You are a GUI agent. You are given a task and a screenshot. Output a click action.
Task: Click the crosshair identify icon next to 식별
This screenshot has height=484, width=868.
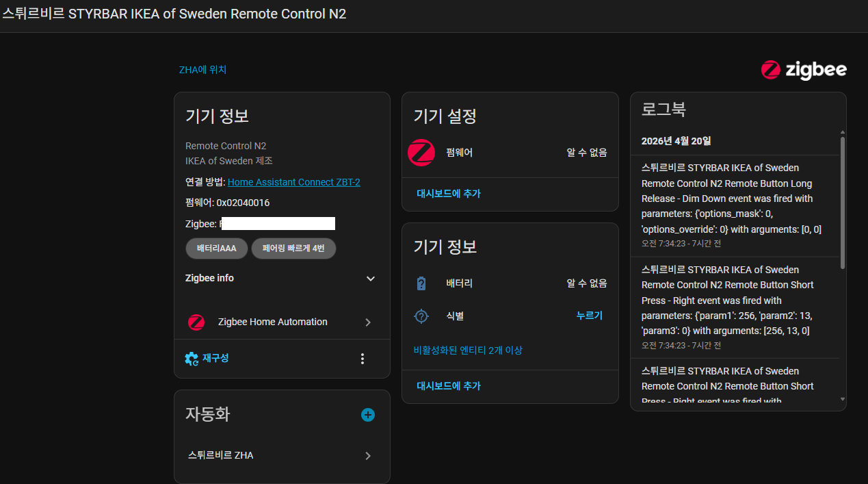[421, 316]
